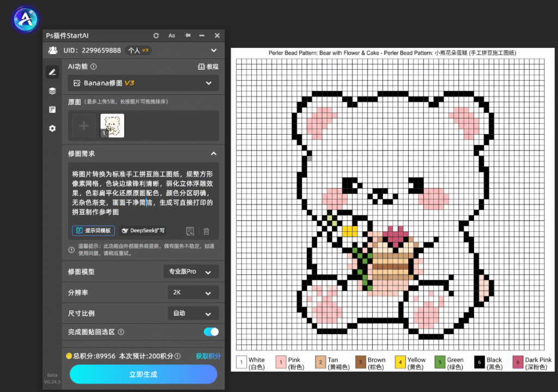Open the history records sidebar icon
The height and width of the screenshot is (392, 558).
pos(52,109)
